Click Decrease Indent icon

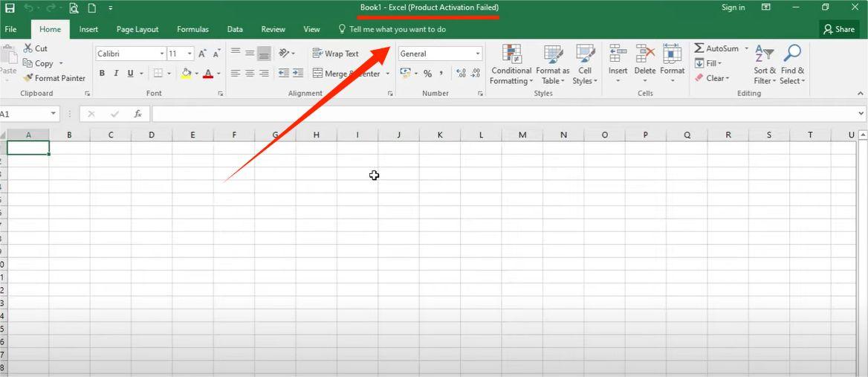pyautogui.click(x=283, y=73)
